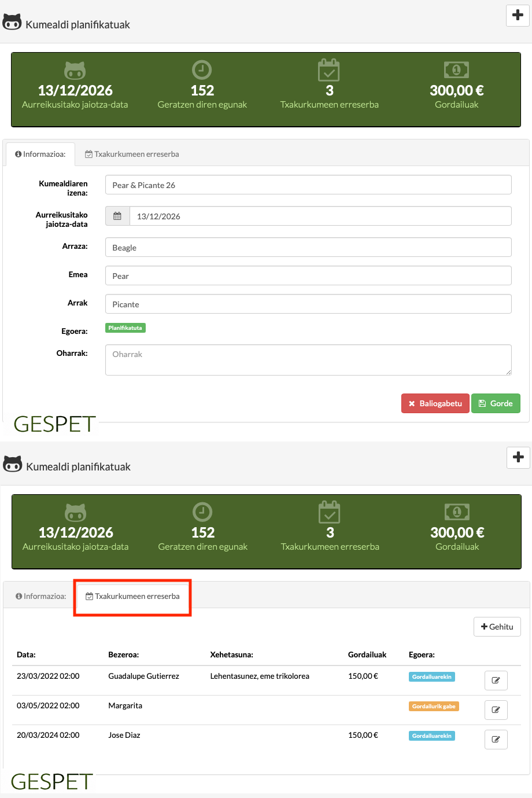532x798 pixels.
Task: Click the name Jose Diaz
Action: pos(124,735)
